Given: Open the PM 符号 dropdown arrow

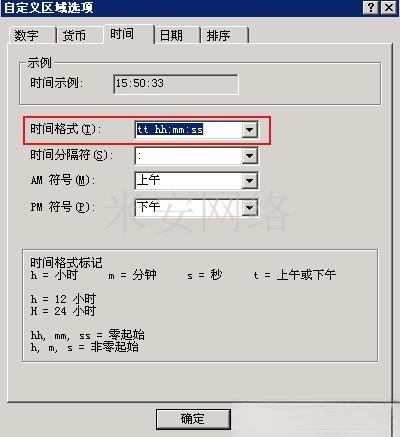Looking at the screenshot, I should 249,208.
